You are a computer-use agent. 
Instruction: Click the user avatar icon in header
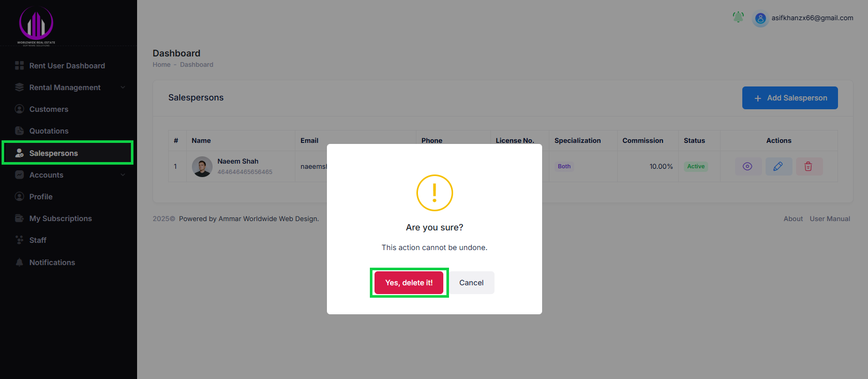(760, 19)
